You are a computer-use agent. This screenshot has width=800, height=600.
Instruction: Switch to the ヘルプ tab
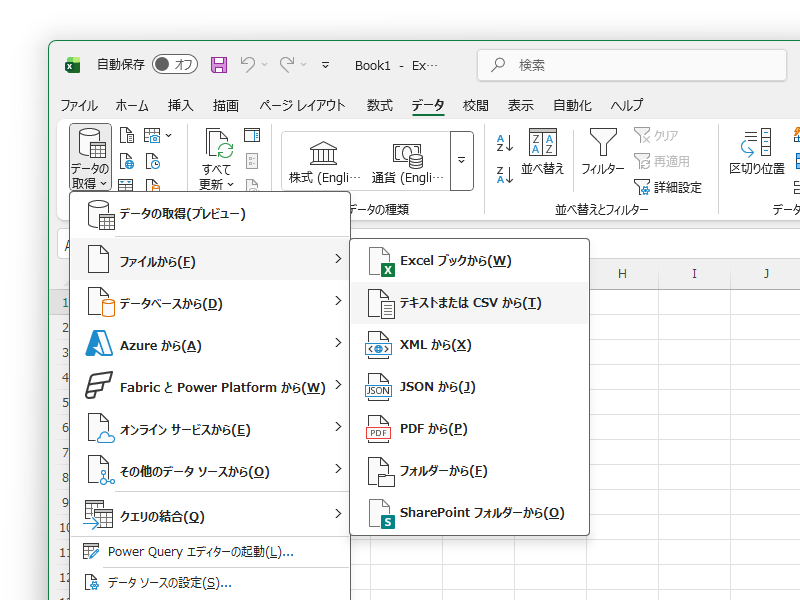[x=627, y=105]
